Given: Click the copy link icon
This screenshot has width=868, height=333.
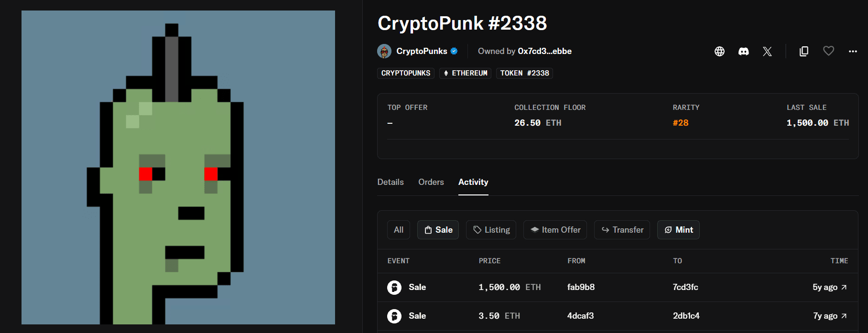Looking at the screenshot, I should click(x=804, y=51).
